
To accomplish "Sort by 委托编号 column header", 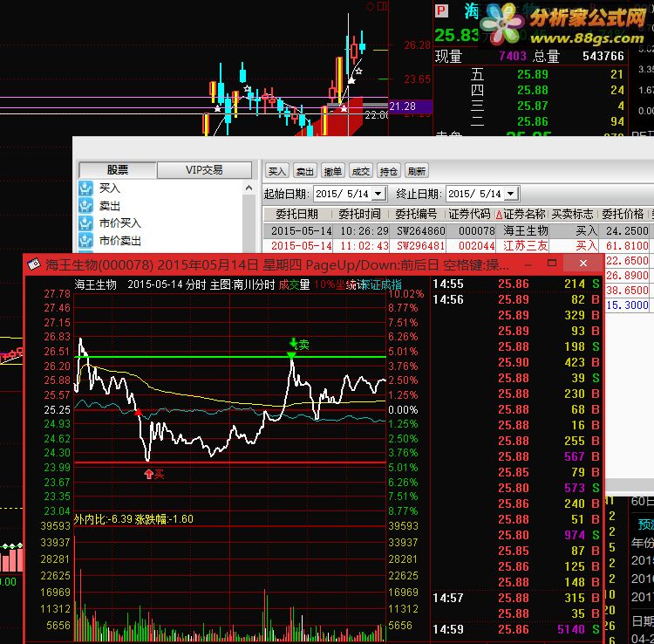I will pyautogui.click(x=416, y=215).
